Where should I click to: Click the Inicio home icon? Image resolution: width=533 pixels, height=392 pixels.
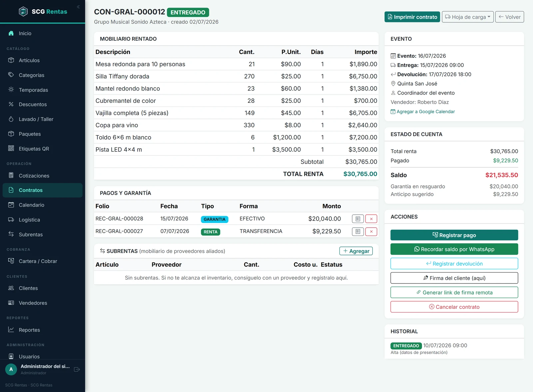coord(11,33)
